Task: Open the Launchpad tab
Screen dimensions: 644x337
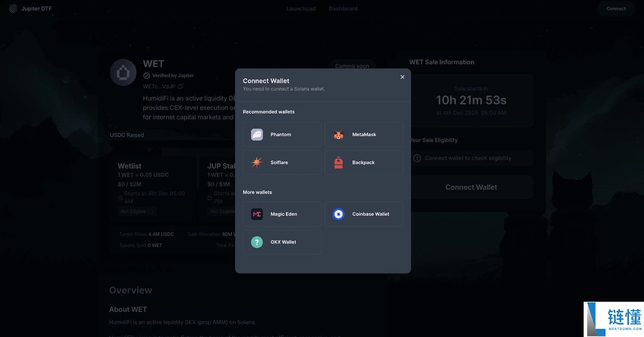Action: pyautogui.click(x=301, y=9)
